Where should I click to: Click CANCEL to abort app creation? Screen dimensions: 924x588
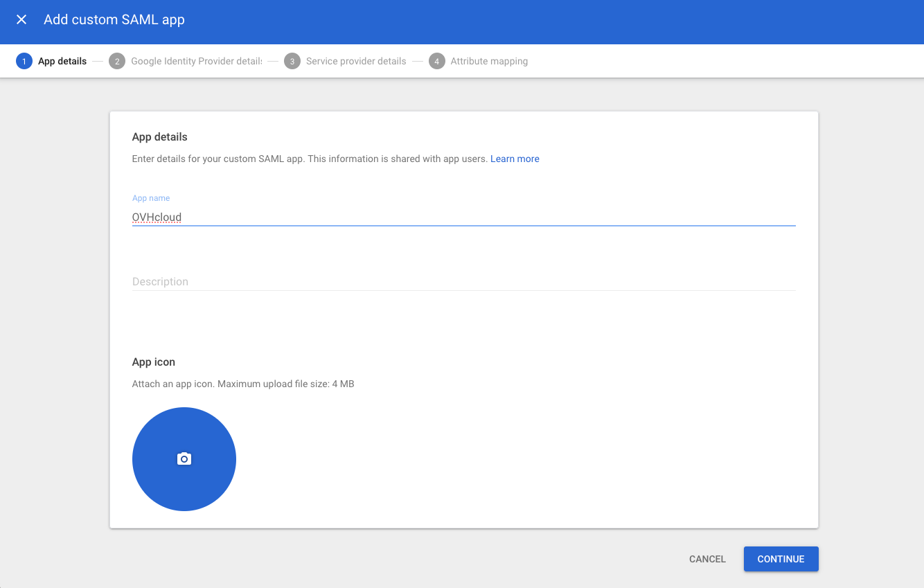pos(707,559)
